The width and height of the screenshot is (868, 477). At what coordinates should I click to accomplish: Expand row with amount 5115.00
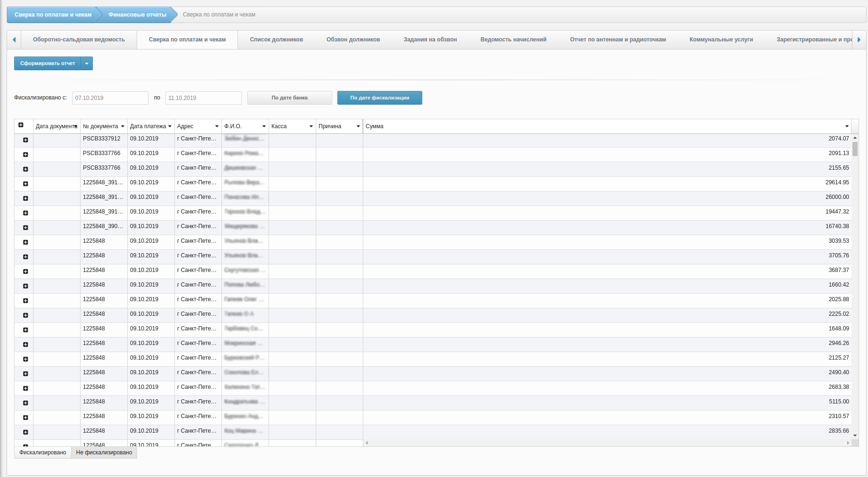[25, 403]
